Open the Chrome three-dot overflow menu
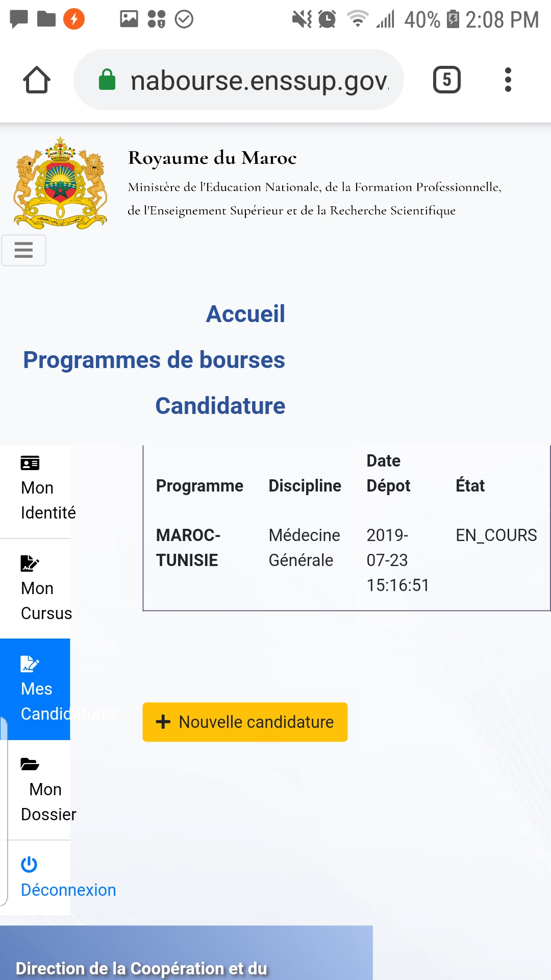Viewport: 551px width, 980px height. click(508, 80)
